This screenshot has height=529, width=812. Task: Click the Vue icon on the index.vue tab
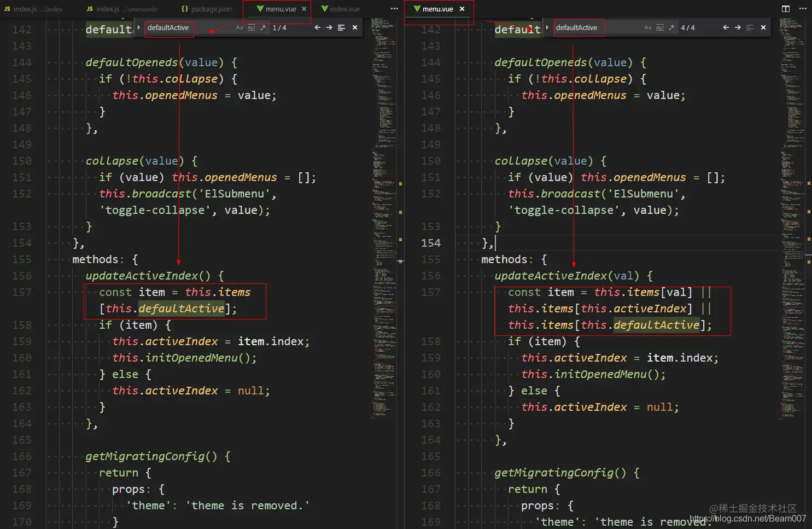tap(324, 9)
